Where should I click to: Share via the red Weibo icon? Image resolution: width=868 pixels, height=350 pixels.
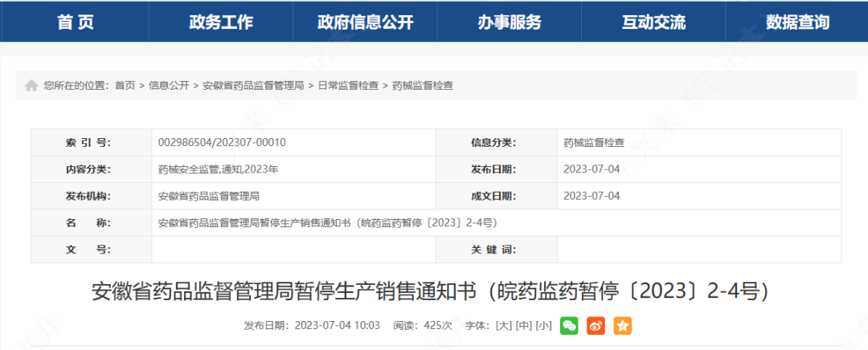pyautogui.click(x=596, y=326)
